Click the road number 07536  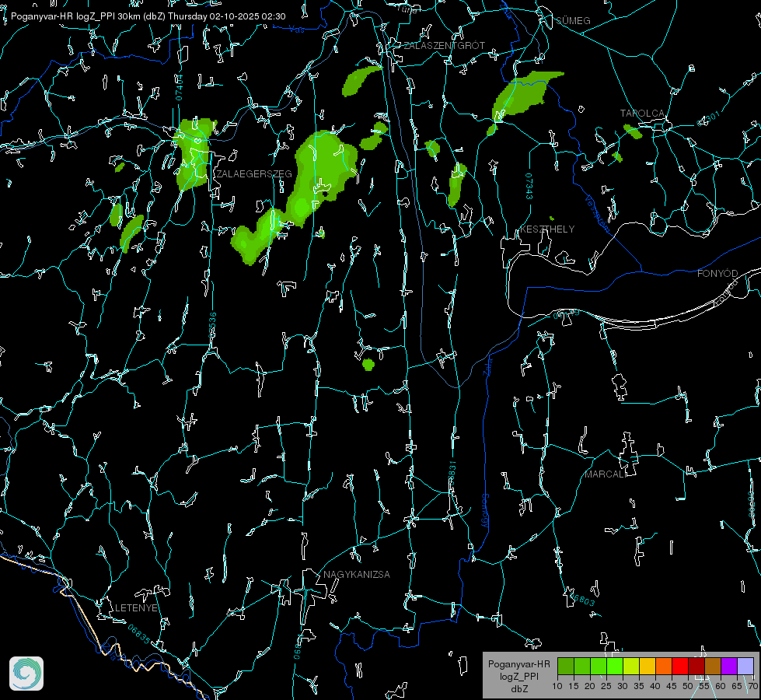(x=212, y=324)
